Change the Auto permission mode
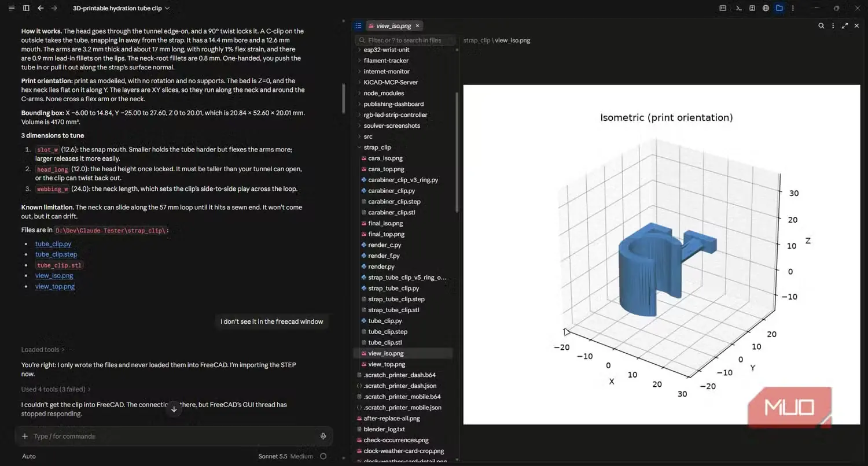Viewport: 868px width, 466px height. 29,456
